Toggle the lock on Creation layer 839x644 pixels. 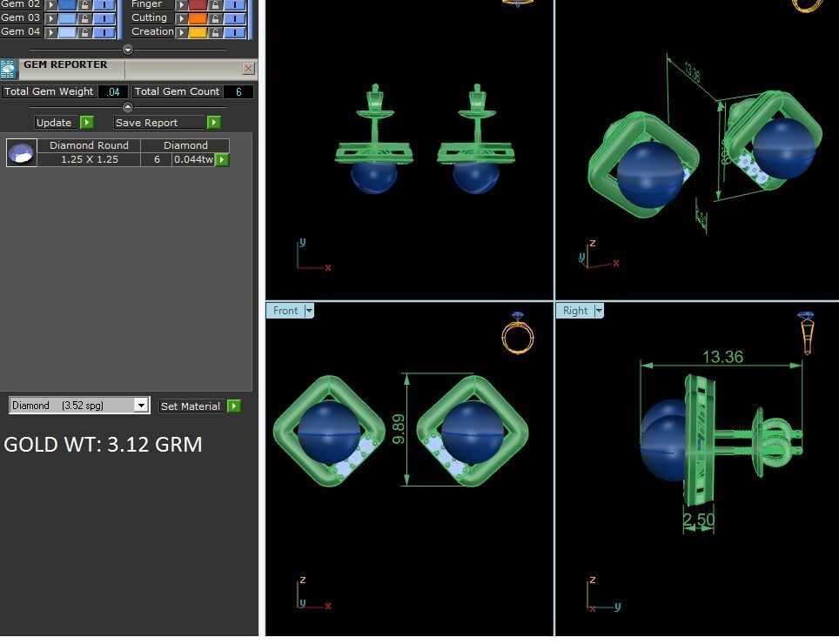click(215, 32)
